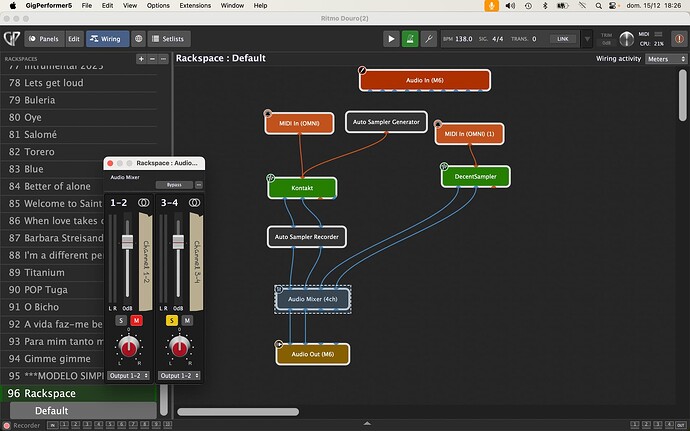Open the Apple menu
The height and width of the screenshot is (431, 690).
(x=13, y=6)
